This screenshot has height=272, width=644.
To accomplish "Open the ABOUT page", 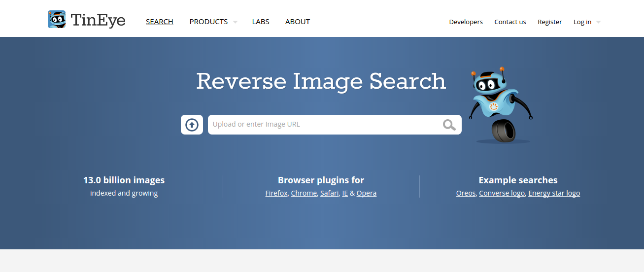I will tap(298, 22).
